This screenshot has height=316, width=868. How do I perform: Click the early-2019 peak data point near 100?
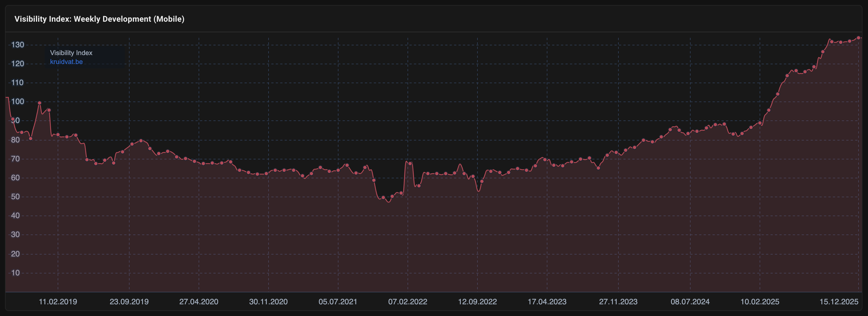pos(40,103)
